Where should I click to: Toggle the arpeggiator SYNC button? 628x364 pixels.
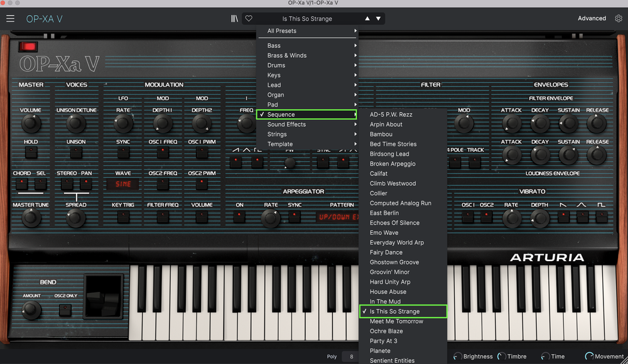(295, 217)
